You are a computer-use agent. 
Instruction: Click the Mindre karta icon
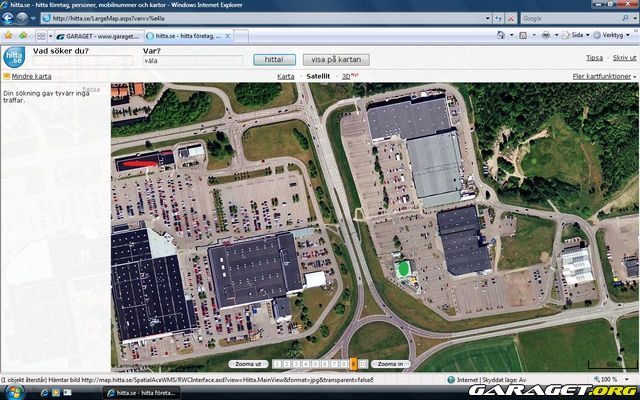pos(6,76)
